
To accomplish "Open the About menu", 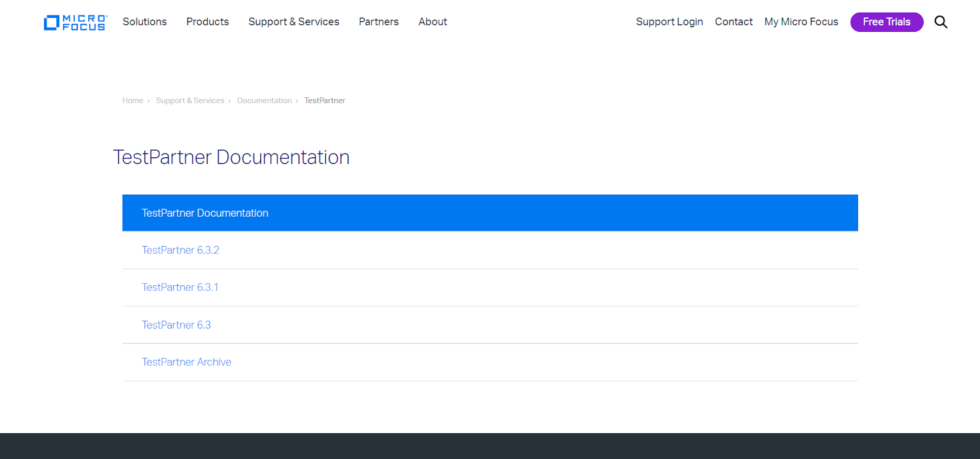I will click(432, 22).
